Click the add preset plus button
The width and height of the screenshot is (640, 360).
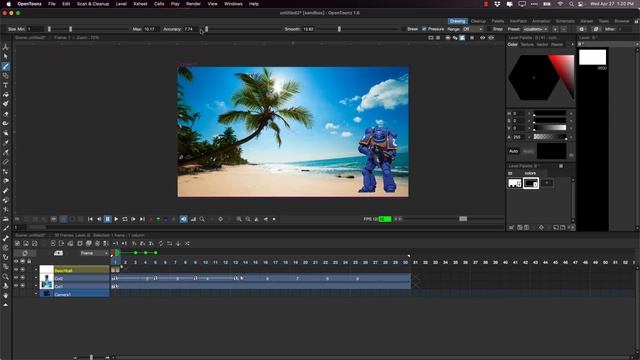point(555,29)
